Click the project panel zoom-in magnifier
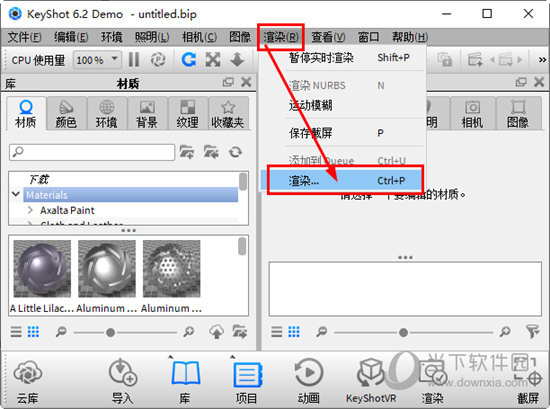Image resolution: width=550 pixels, height=409 pixels. (x=505, y=331)
